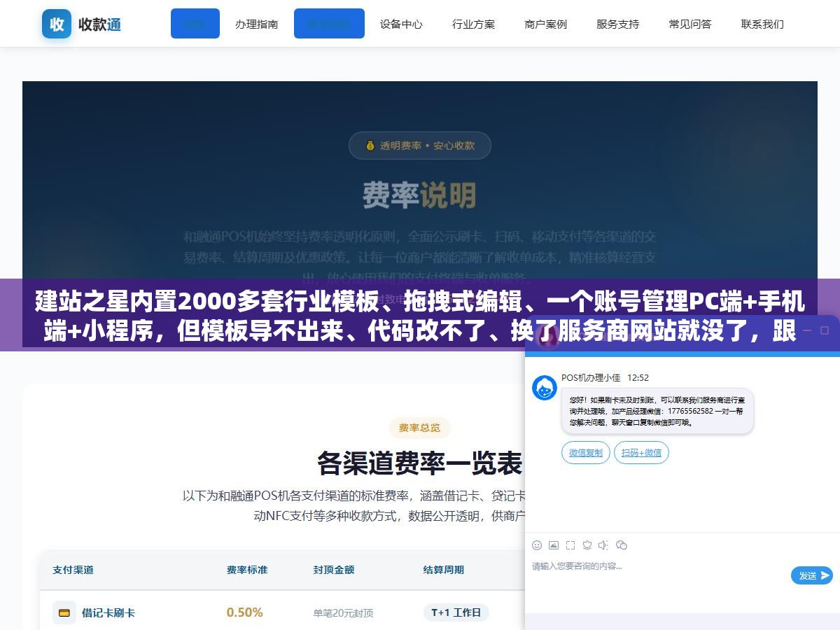Image resolution: width=840 pixels, height=630 pixels.
Task: Maximize the chat window
Action: click(x=825, y=330)
